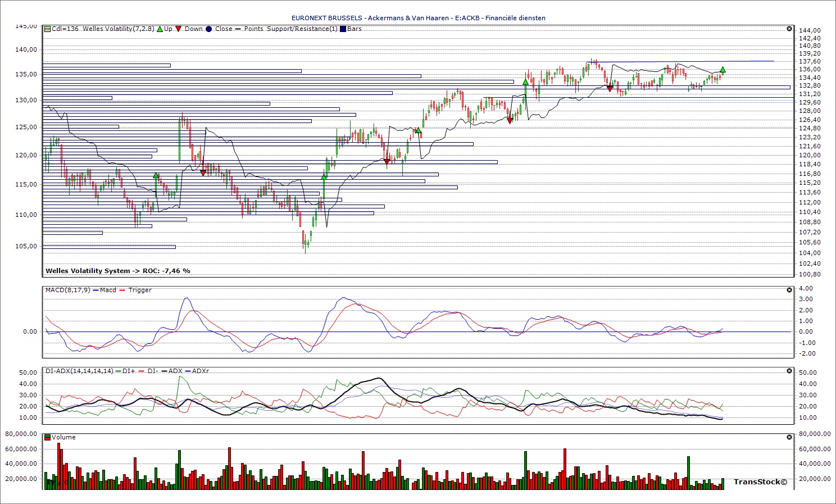The width and height of the screenshot is (836, 504).
Task: Click the 80,000.00 Volume left axis label
Action: click(21, 434)
